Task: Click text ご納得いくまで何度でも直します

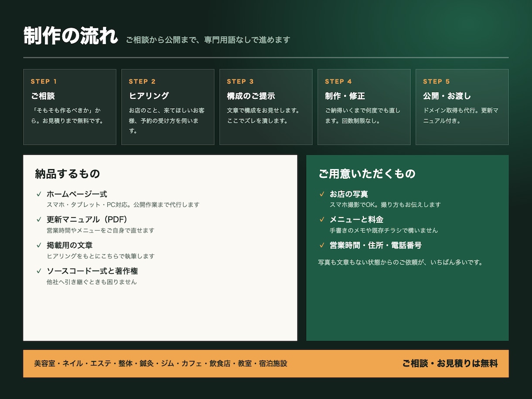Action: (362, 116)
